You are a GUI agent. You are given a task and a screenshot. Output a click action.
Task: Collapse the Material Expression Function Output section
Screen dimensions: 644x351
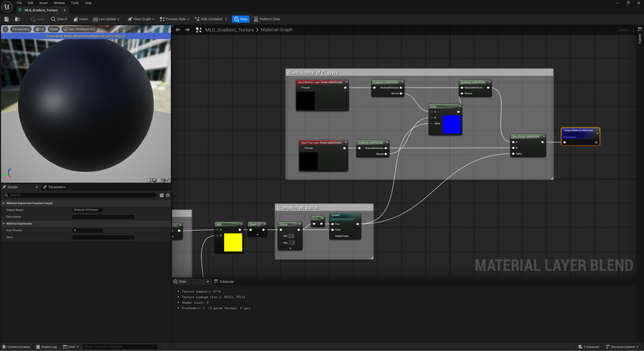click(x=4, y=203)
